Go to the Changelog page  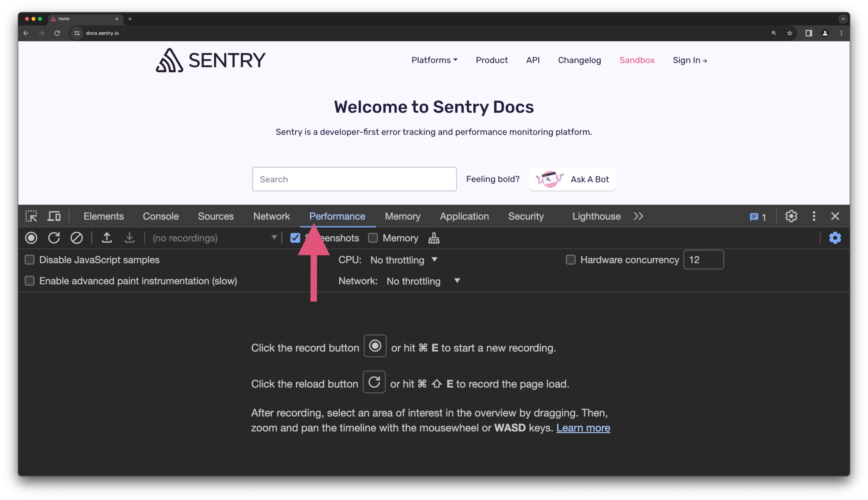click(x=580, y=60)
